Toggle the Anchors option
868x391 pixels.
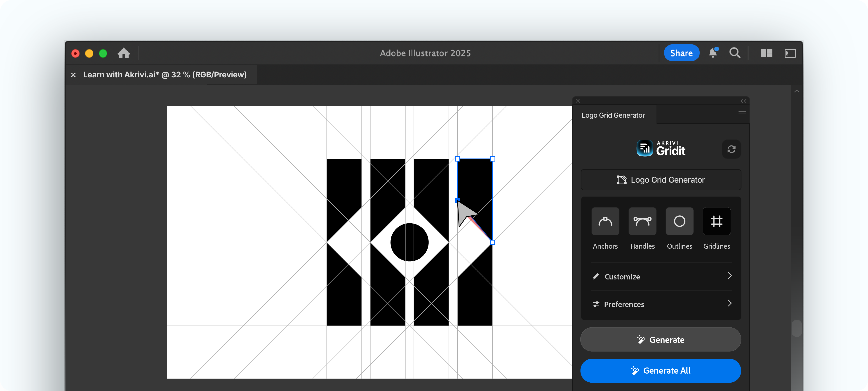pos(605,221)
